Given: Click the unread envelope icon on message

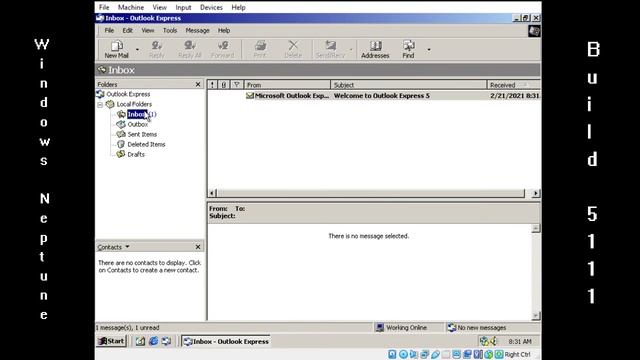Looking at the screenshot, I should pos(249,96).
